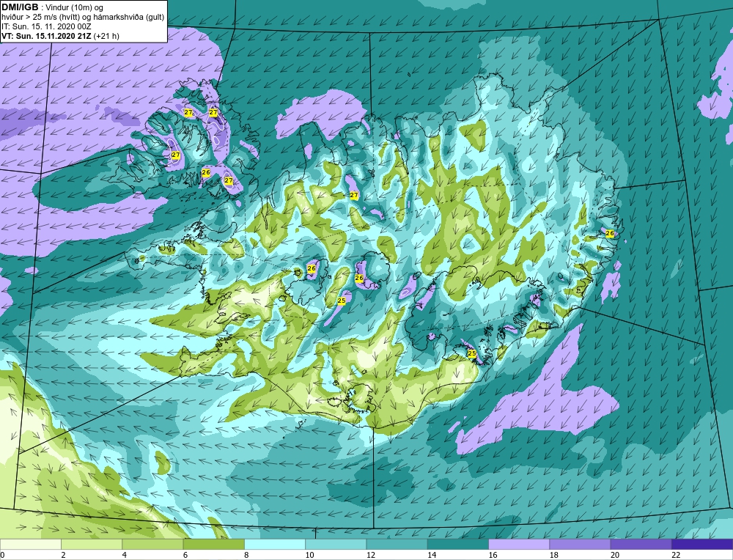Click the legend scale value "20"

tap(615, 555)
